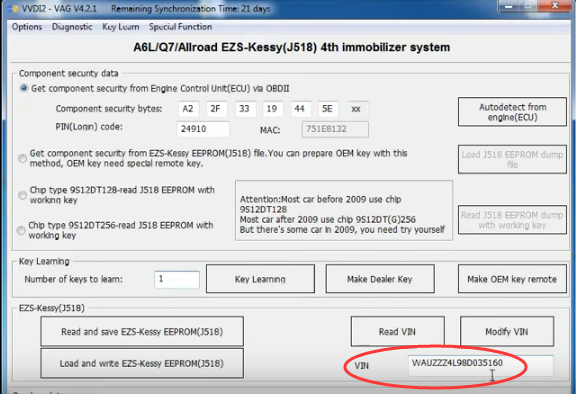The width and height of the screenshot is (576, 394).
Task: Open the Options menu
Action: pyautogui.click(x=27, y=27)
